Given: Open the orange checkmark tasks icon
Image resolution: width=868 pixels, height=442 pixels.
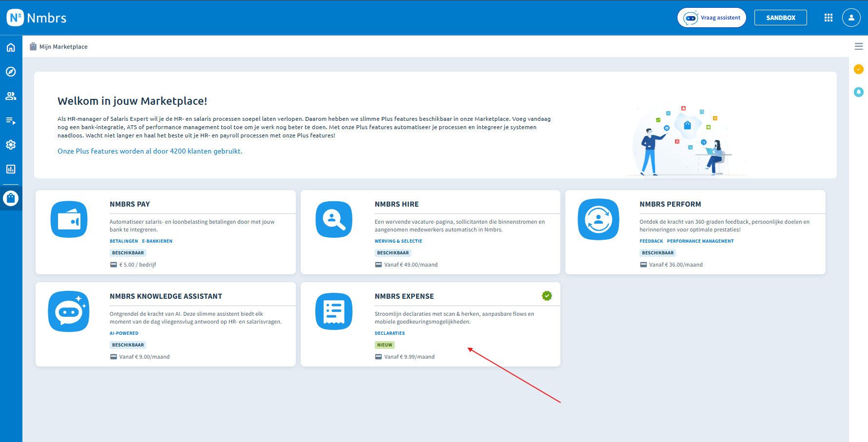Looking at the screenshot, I should [x=859, y=69].
